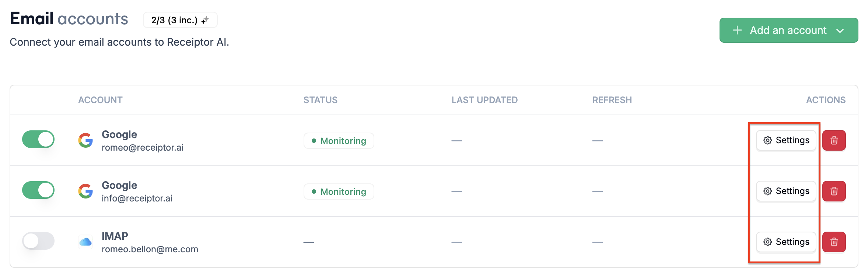Screen dimensions: 868x274
Task: Open the 2/3 (3 inc.) accounts badge
Action: tap(180, 20)
